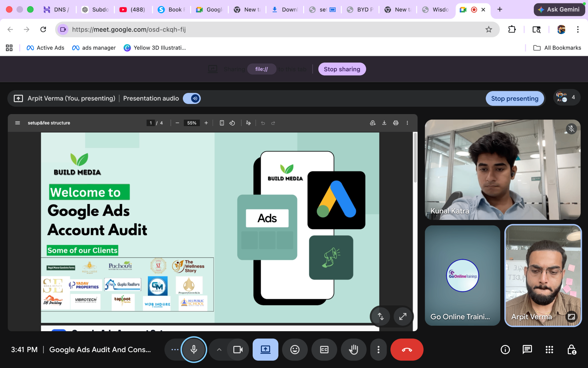Click the swap layout arrows on presentation
The image size is (588, 368).
(380, 316)
